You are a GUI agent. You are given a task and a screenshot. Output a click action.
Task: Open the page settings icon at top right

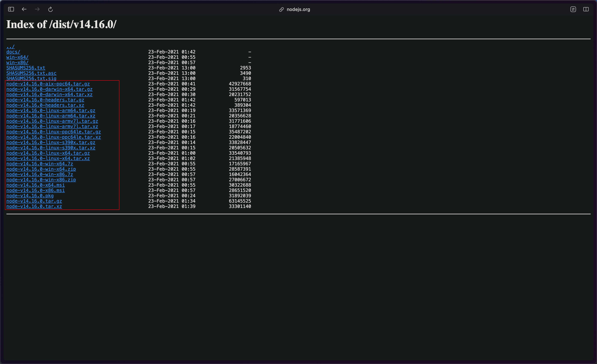tap(573, 9)
